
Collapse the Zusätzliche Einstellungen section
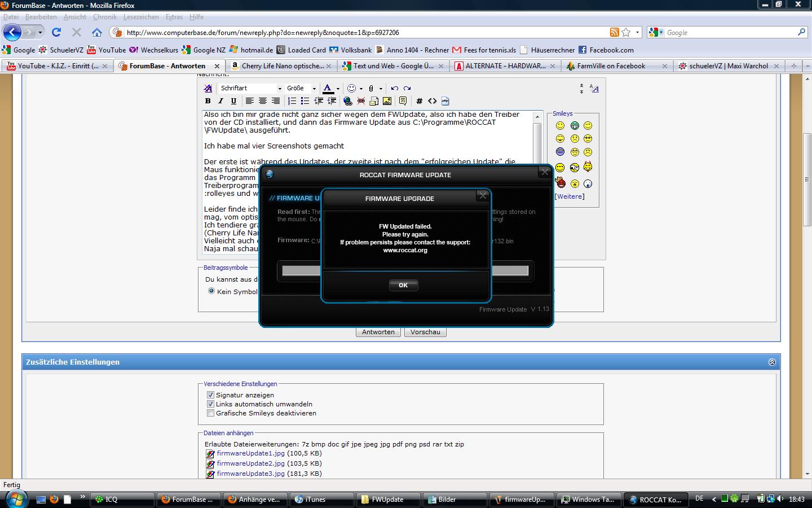tap(772, 362)
